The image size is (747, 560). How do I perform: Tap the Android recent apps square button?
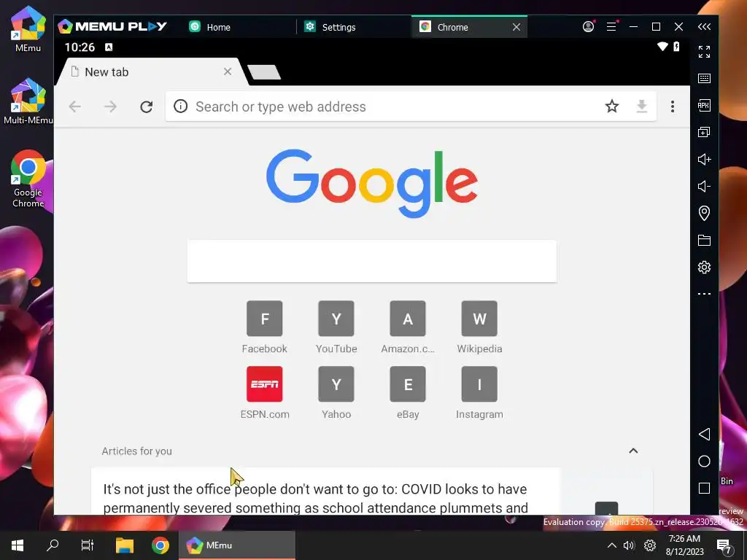704,488
